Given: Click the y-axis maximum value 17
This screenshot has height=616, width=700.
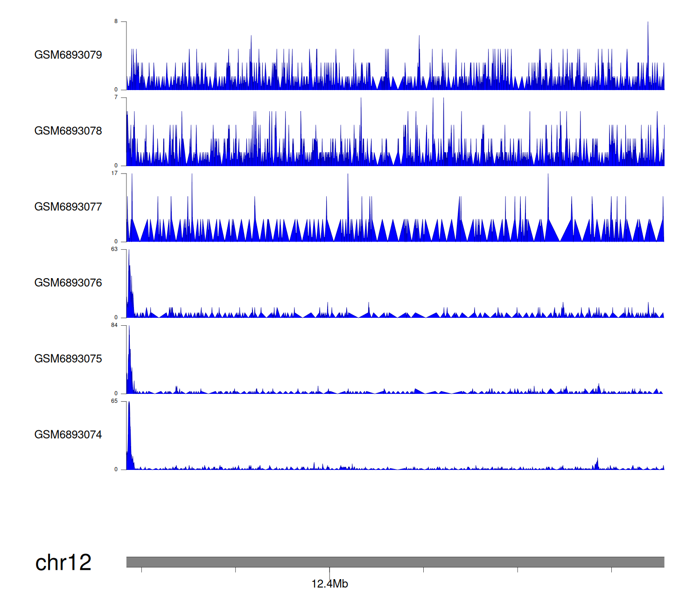Looking at the screenshot, I should click(x=114, y=173).
